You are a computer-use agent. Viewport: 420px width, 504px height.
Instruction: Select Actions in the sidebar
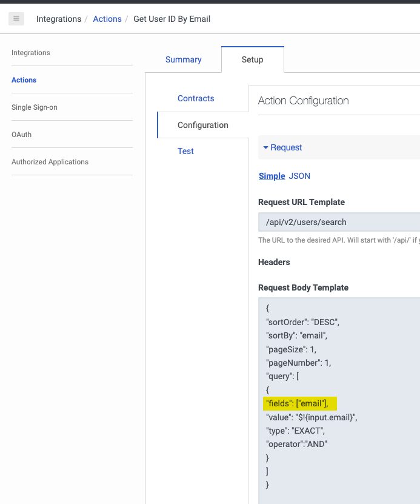point(24,80)
